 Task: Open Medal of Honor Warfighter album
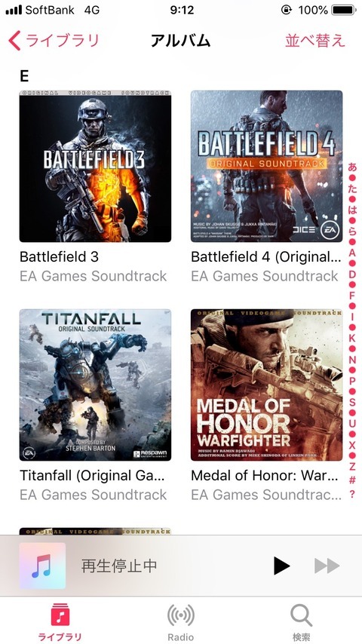[x=267, y=385]
